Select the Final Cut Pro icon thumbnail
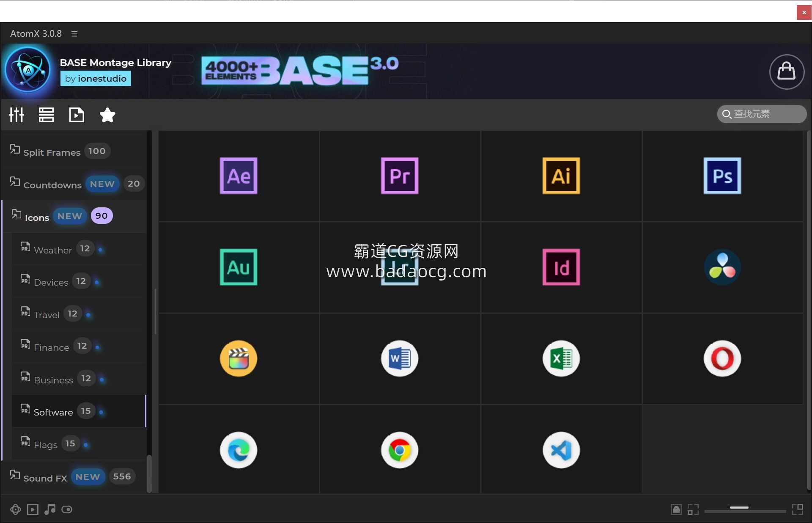 239,358
